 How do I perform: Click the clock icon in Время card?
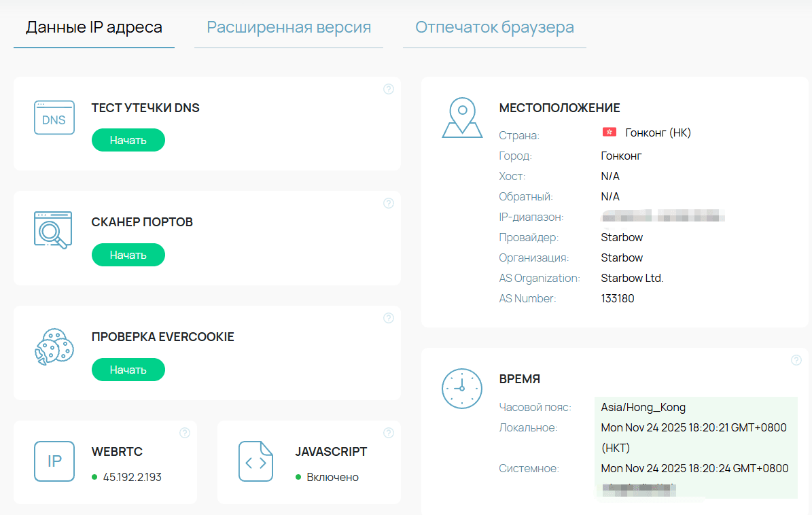[x=462, y=389]
